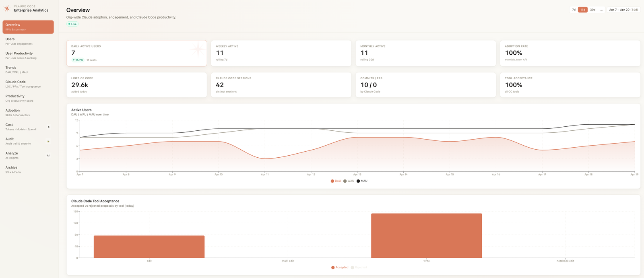The height and width of the screenshot is (278, 644).
Task: Click the 'rolling 30d' caption
Action: (x=367, y=60)
